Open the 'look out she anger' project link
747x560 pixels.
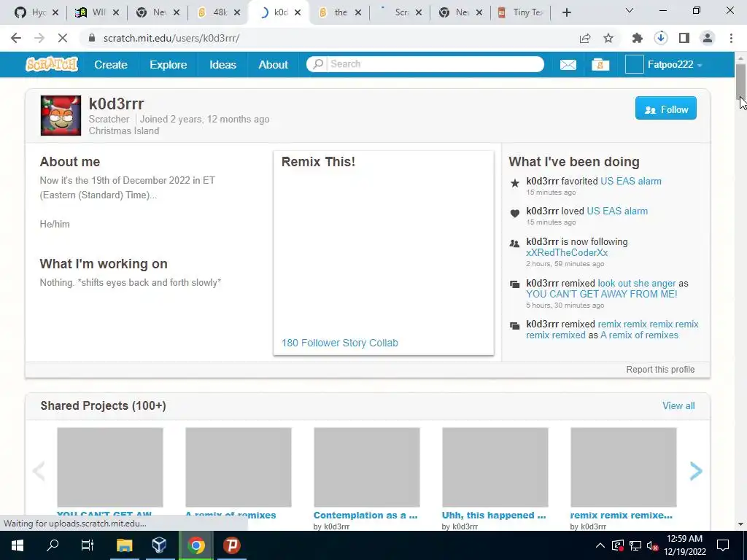[636, 284]
